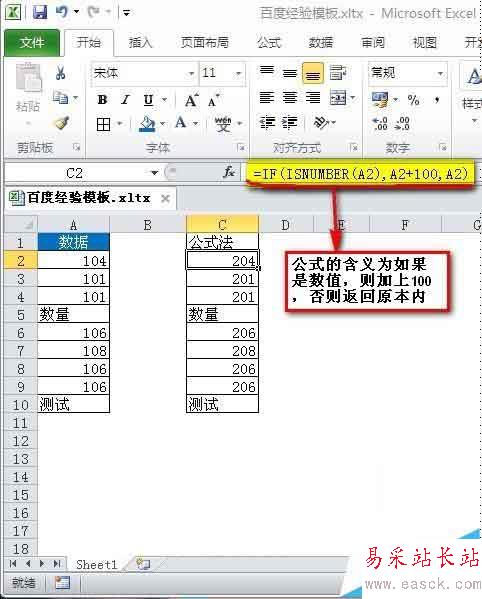Click the Insert Worksheet icon

(x=143, y=564)
